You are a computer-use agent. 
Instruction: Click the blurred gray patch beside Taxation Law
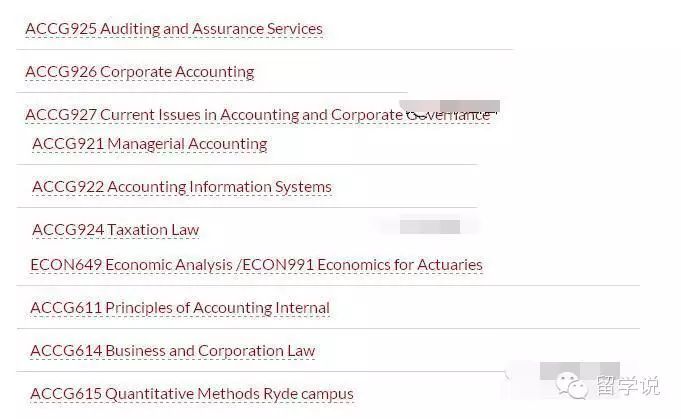pyautogui.click(x=430, y=227)
